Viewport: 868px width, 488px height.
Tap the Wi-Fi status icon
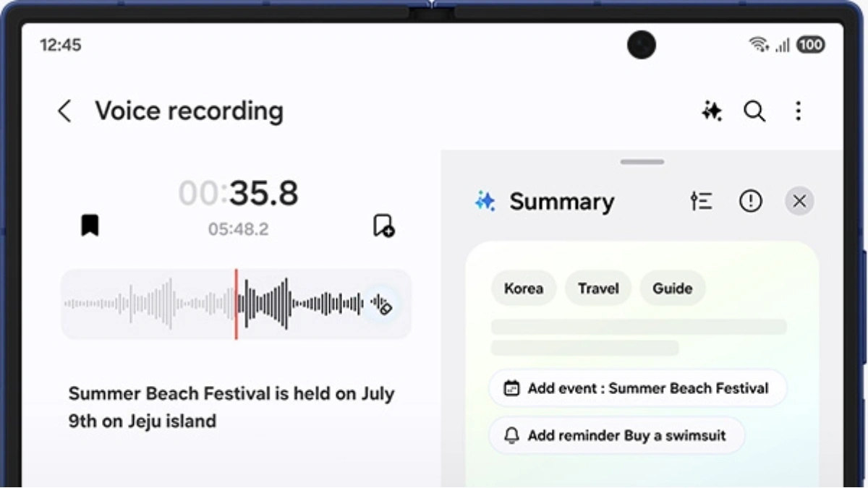(x=759, y=45)
